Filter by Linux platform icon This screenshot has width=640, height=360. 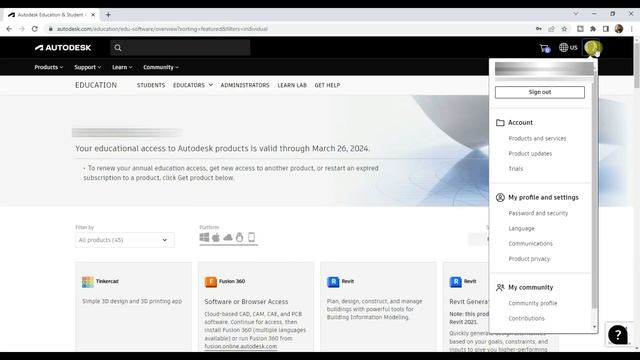coord(240,237)
